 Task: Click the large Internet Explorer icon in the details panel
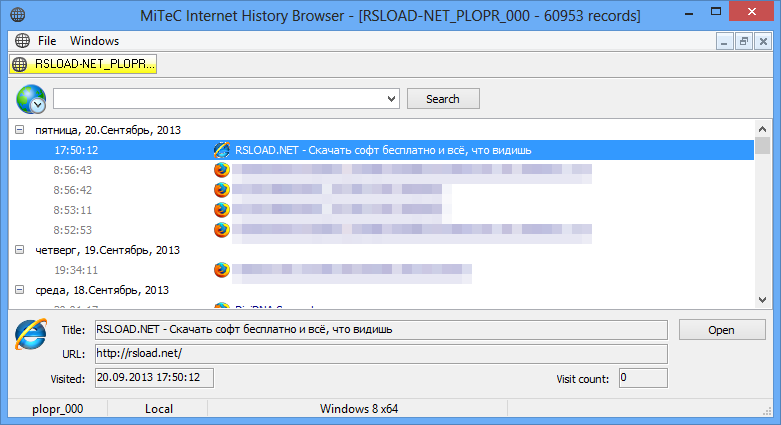pyautogui.click(x=31, y=334)
